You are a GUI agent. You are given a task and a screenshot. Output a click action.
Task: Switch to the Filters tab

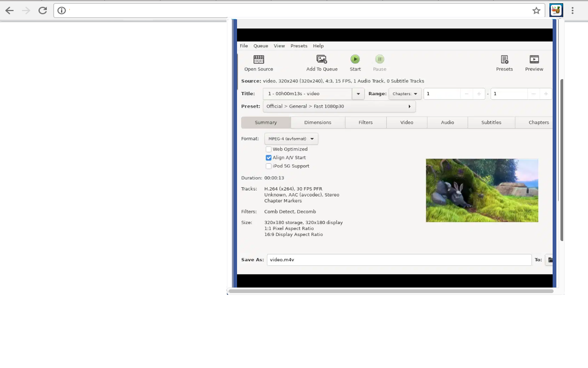pyautogui.click(x=366, y=122)
